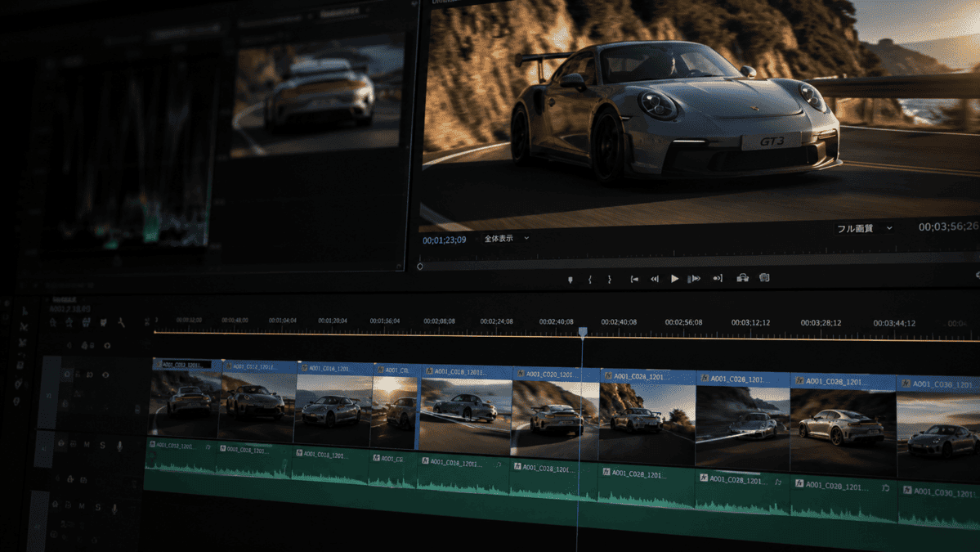This screenshot has height=552, width=980.
Task: Toggle linked selection in timeline
Action: pyautogui.click(x=87, y=322)
